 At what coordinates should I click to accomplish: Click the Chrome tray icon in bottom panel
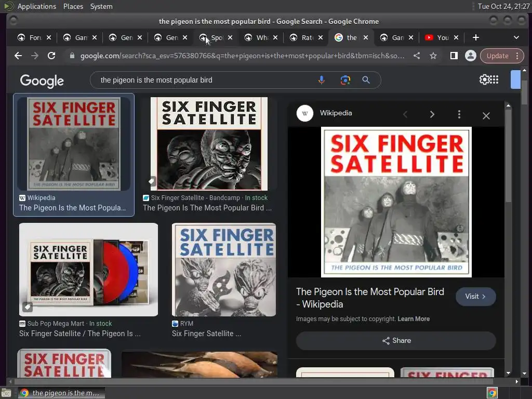(x=492, y=393)
